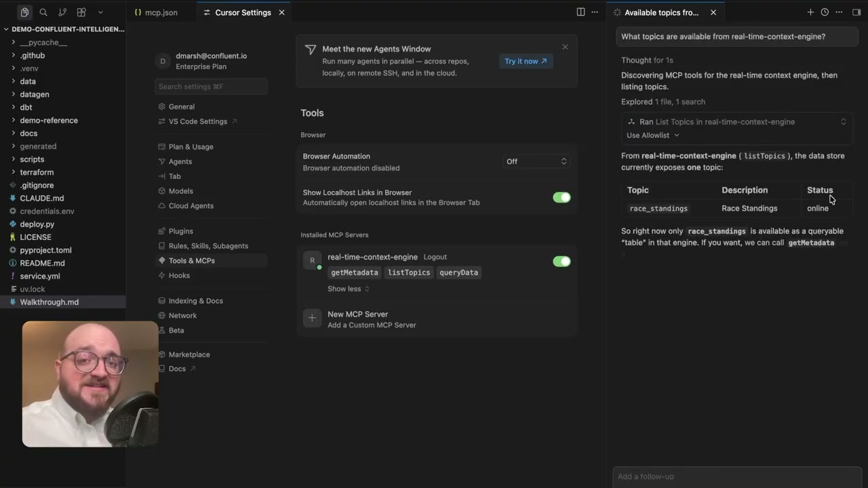Toggle Show Localhost Links in Browser

tap(561, 197)
